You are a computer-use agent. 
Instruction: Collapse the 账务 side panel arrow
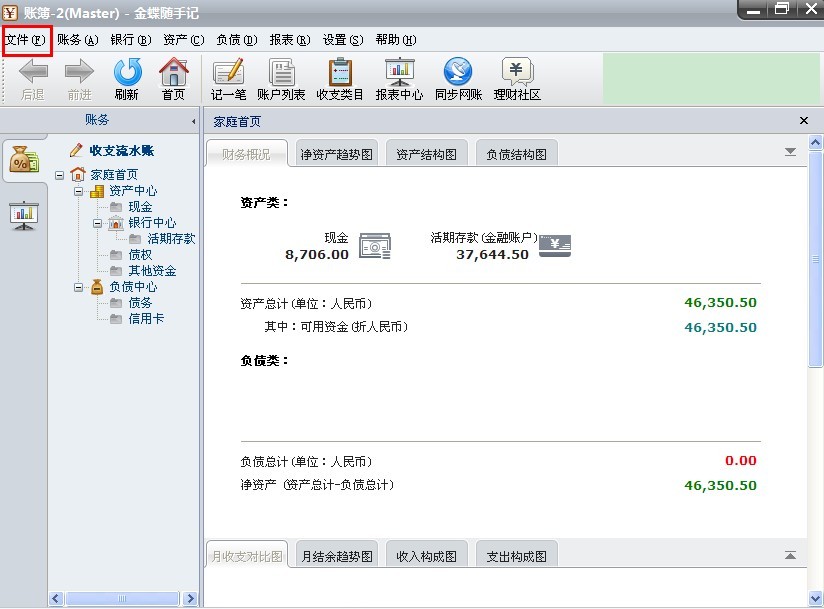click(x=193, y=121)
